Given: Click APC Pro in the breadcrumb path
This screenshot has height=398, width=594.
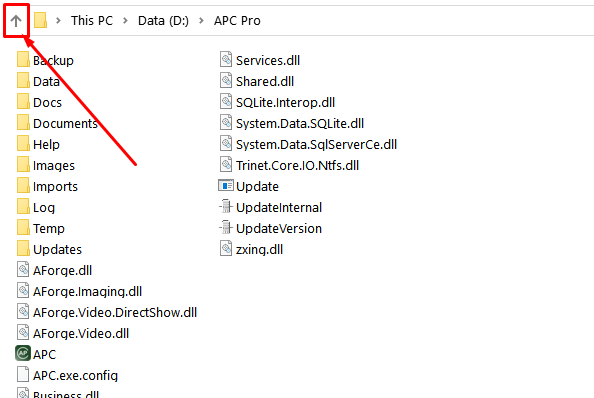Looking at the screenshot, I should point(237,20).
